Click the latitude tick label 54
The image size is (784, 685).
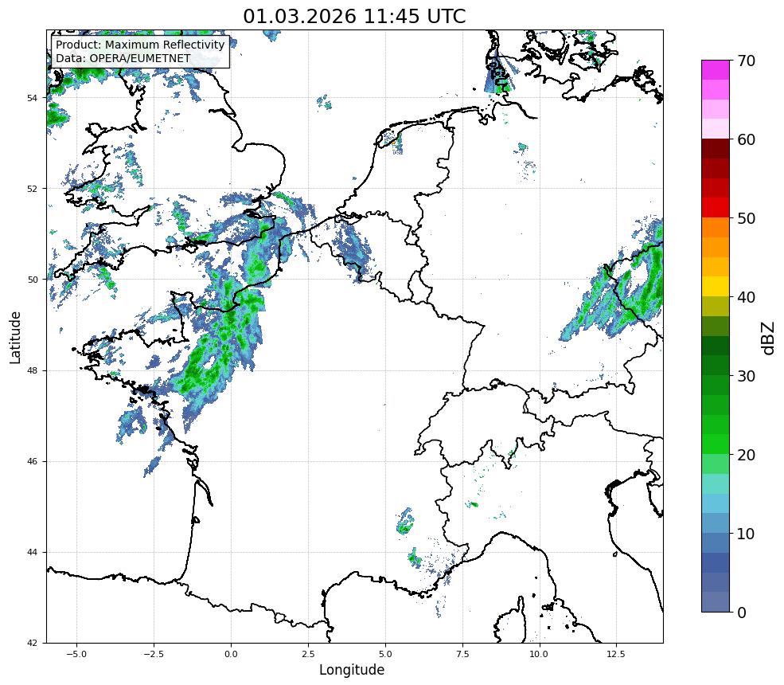click(x=32, y=98)
